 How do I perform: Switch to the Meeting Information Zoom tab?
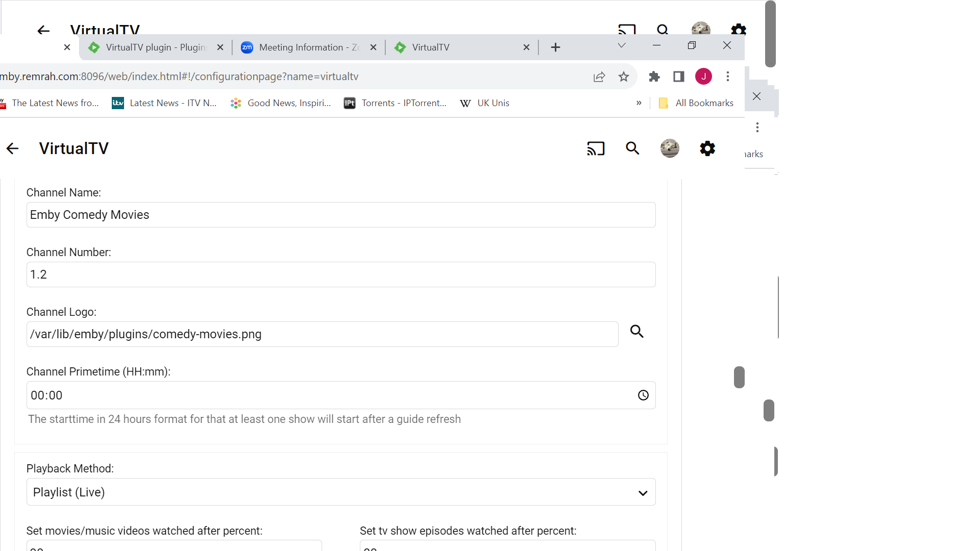pos(306,47)
